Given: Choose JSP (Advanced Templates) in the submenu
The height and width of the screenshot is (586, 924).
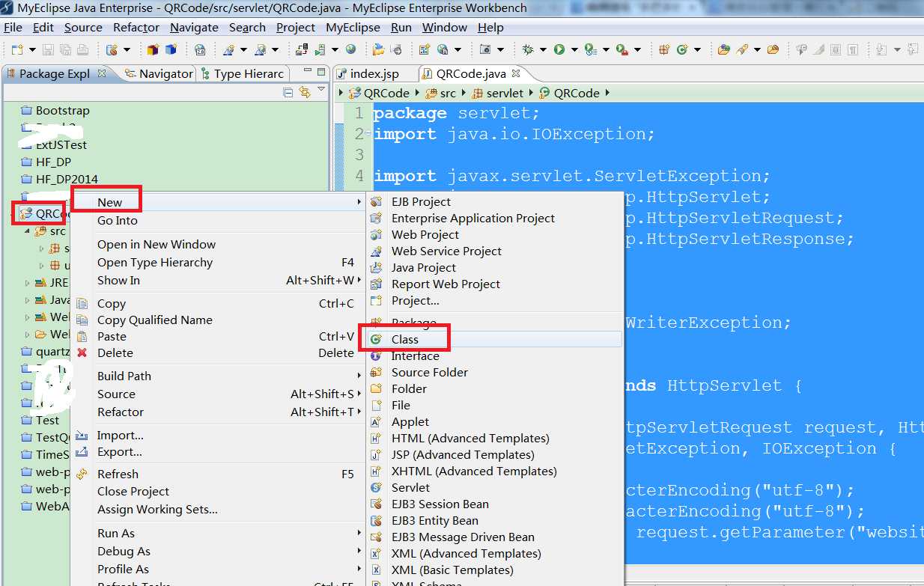Looking at the screenshot, I should (x=495, y=454).
